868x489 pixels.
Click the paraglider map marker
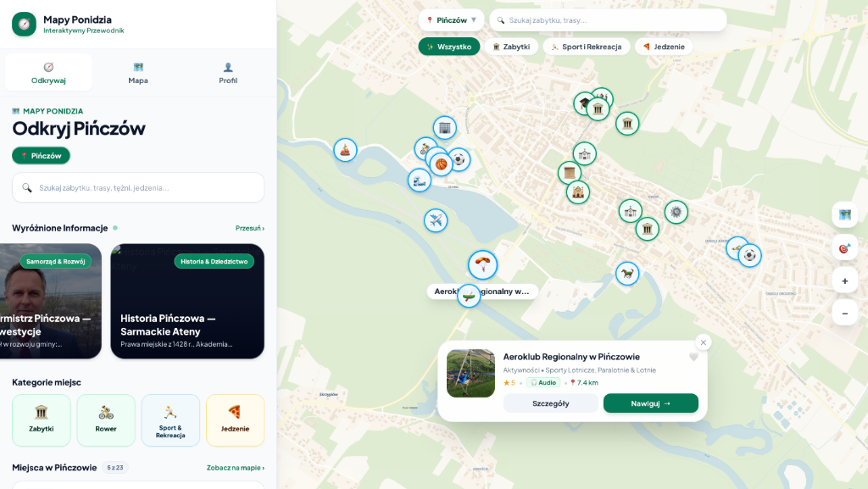pyautogui.click(x=482, y=265)
